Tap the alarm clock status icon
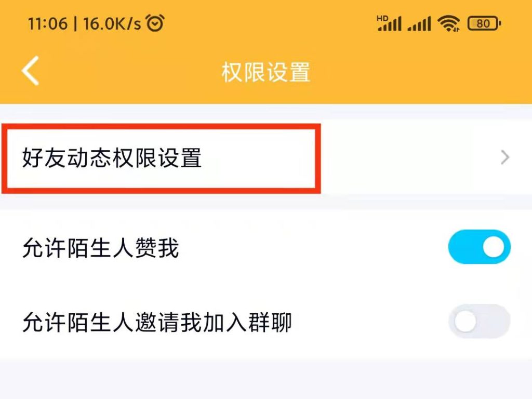The image size is (532, 399). [155, 23]
